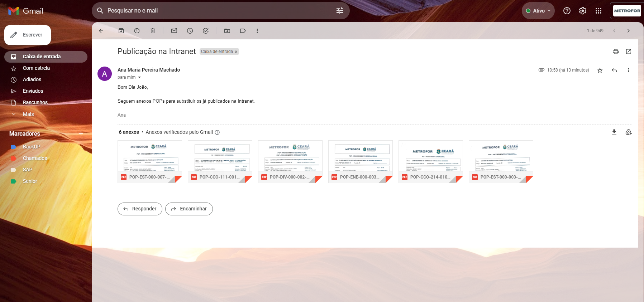This screenshot has width=644, height=302.
Task: Open Gmail support help icon
Action: tap(567, 11)
